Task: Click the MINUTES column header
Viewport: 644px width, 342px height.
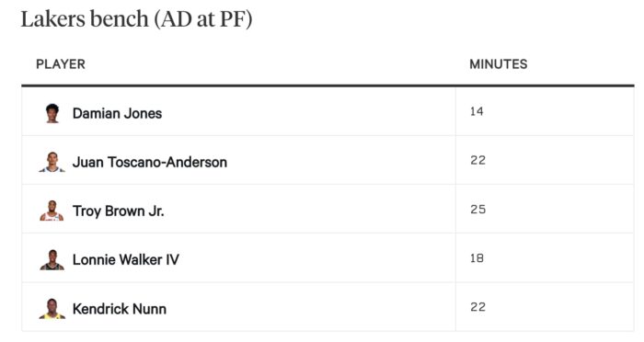Action: [499, 64]
